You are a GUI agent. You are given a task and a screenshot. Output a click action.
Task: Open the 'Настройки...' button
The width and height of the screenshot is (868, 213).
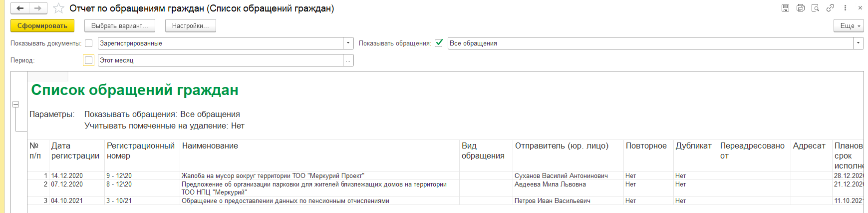click(190, 26)
